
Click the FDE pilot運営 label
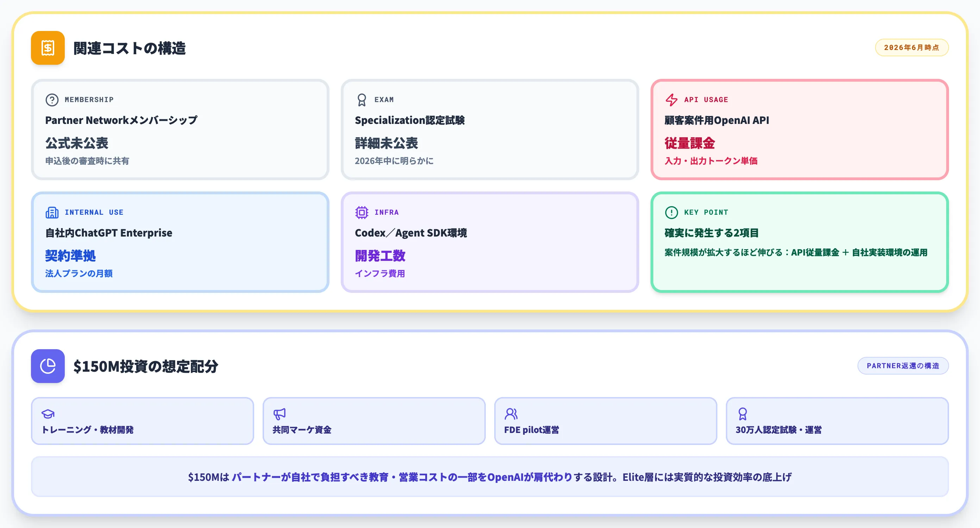click(x=532, y=430)
